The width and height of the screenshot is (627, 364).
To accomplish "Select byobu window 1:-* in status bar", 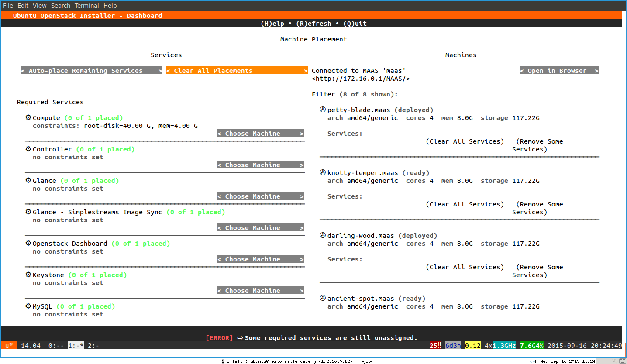I will [76, 346].
